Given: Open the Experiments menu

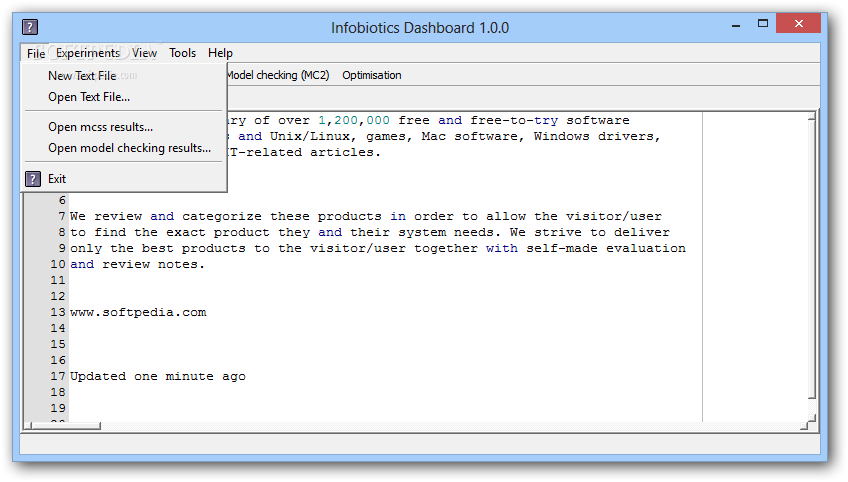Looking at the screenshot, I should coord(88,53).
